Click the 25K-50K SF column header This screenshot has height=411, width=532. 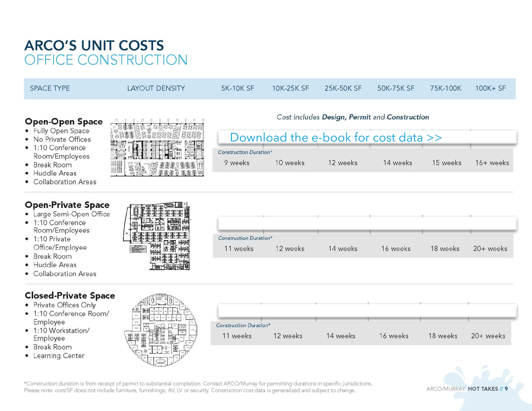[x=343, y=88]
